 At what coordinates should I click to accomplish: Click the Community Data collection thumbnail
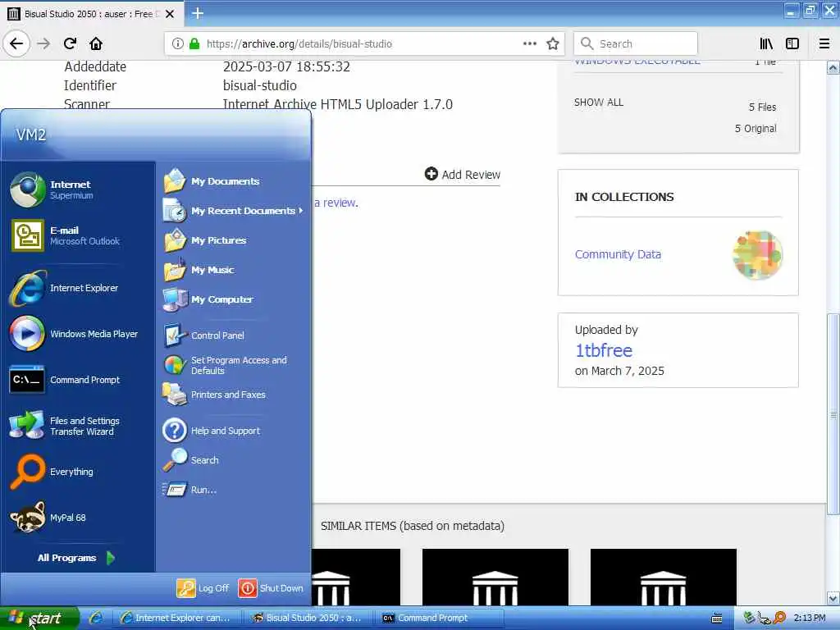[757, 255]
